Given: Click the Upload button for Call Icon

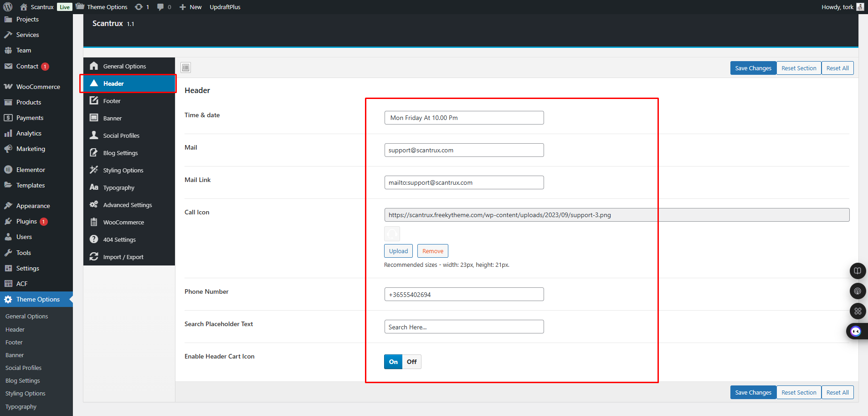Looking at the screenshot, I should click(x=398, y=251).
